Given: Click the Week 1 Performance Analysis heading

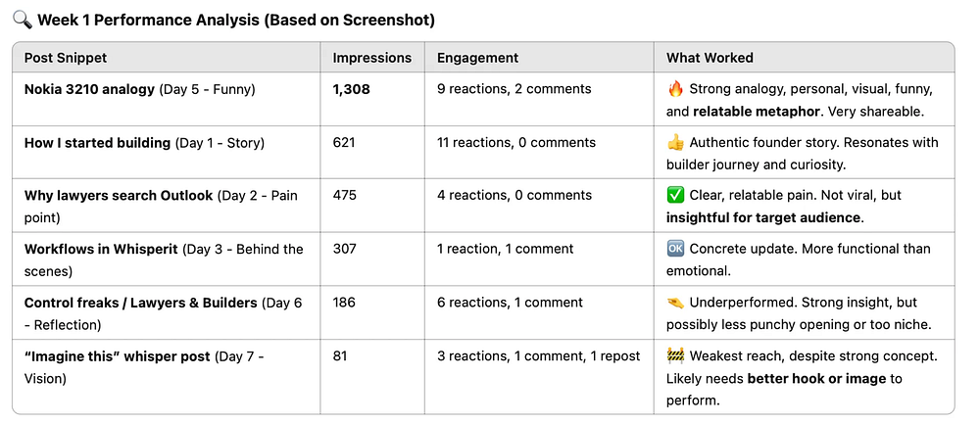Looking at the screenshot, I should tap(236, 20).
